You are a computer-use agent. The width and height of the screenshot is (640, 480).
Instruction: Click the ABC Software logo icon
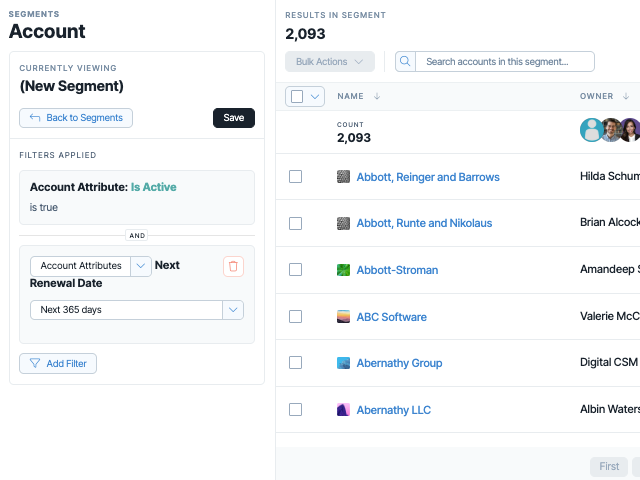click(343, 317)
